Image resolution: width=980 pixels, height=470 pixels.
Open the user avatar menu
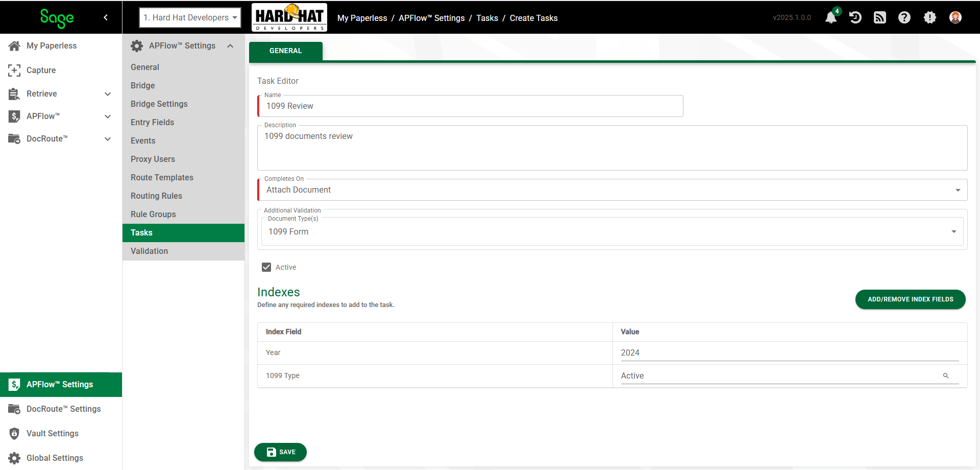(x=955, y=18)
